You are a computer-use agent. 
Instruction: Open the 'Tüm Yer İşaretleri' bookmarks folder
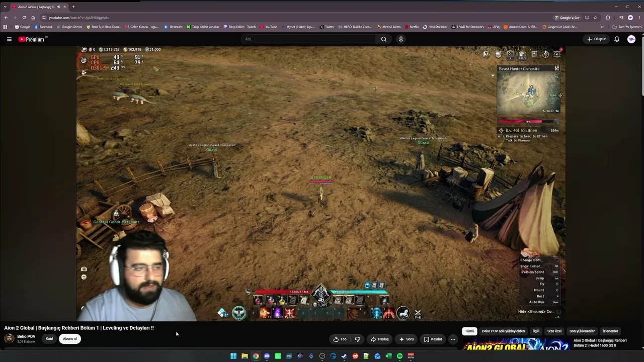pos(627,27)
